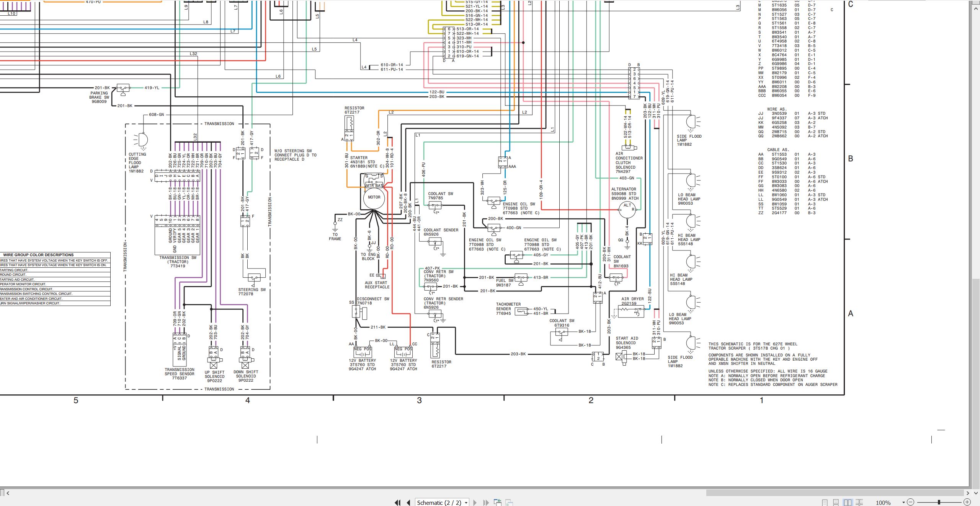Switch to single page view
Screen dimensions: 980x506
[x=825, y=503]
